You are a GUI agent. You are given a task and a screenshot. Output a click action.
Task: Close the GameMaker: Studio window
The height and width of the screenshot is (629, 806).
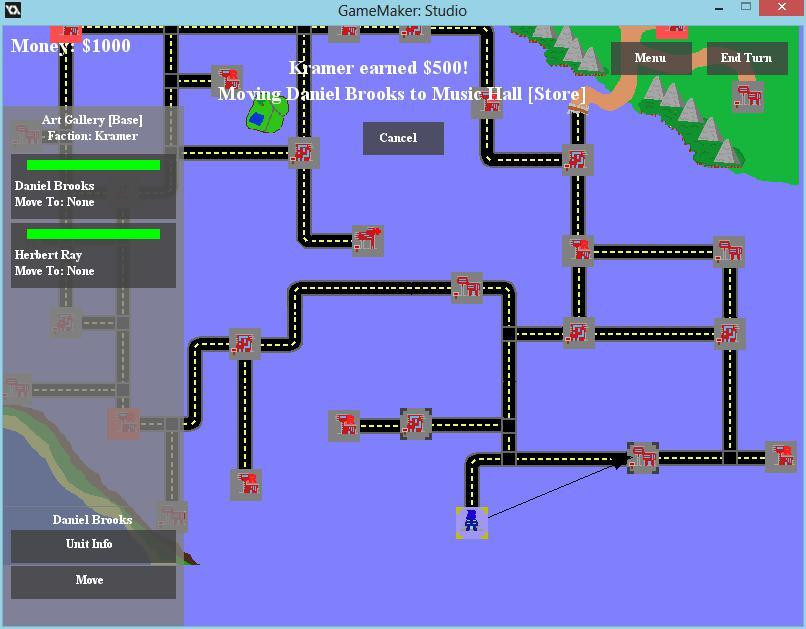click(x=781, y=8)
